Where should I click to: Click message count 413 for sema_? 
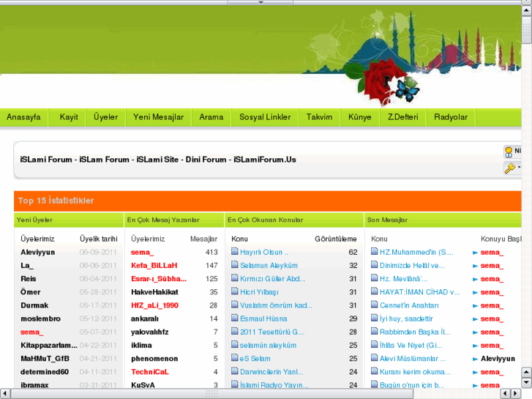[x=211, y=253]
